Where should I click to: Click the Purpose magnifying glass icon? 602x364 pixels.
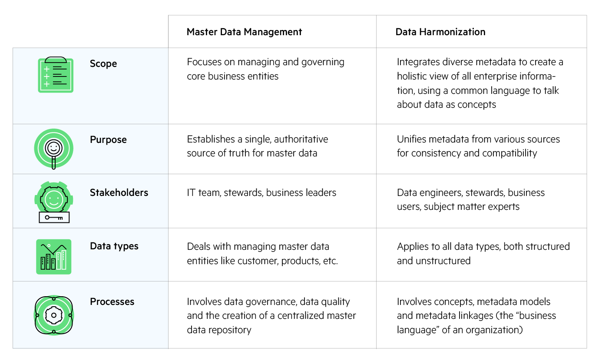(54, 149)
